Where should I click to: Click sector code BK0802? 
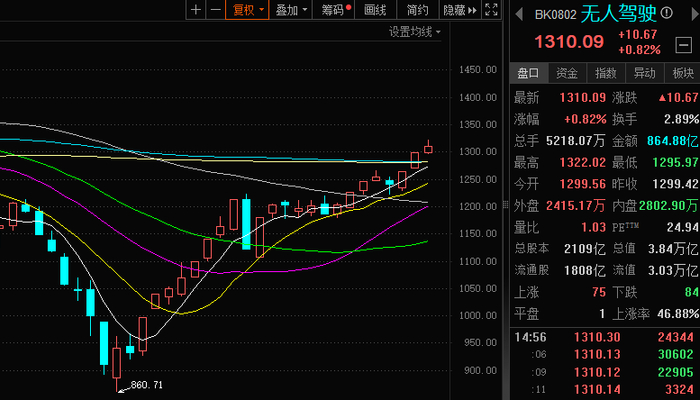tap(555, 15)
